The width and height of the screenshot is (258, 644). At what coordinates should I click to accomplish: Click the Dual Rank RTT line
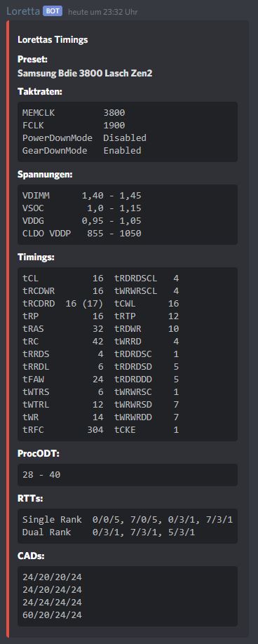[109, 532]
